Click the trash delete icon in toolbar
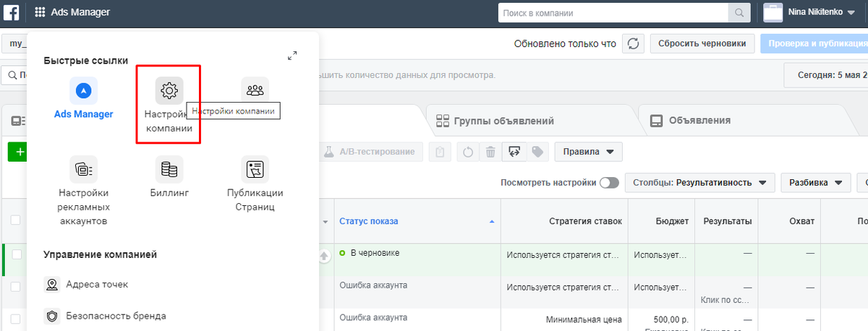 pyautogui.click(x=490, y=152)
